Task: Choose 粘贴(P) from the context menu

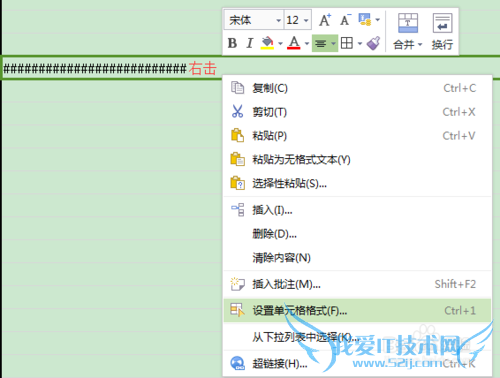Action: coord(357,136)
